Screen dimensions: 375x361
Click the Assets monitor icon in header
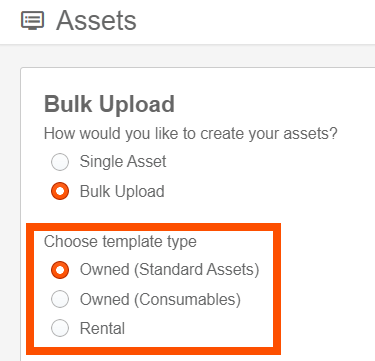click(x=33, y=21)
